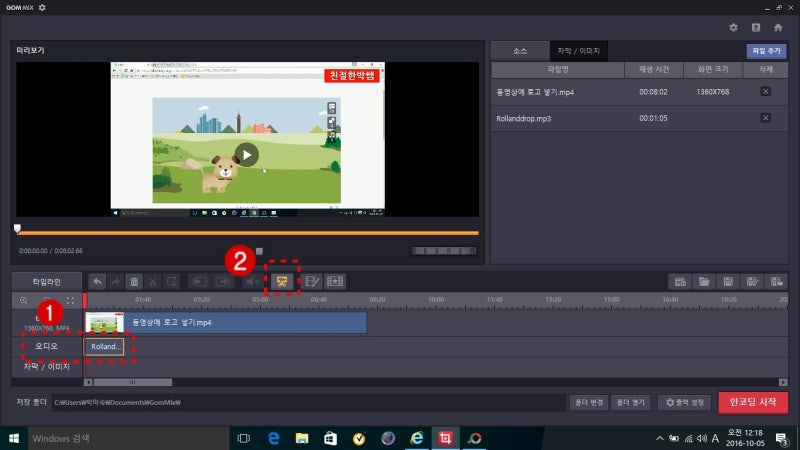Go to home with the house icon
Screen dimensions: 800x450
click(778, 28)
